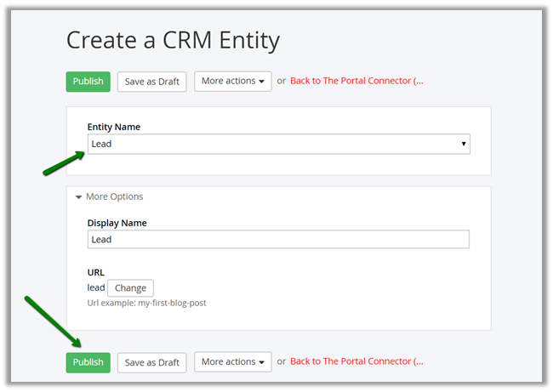Click Save as Draft above Entity Name
The image size is (553, 392).
coord(151,82)
